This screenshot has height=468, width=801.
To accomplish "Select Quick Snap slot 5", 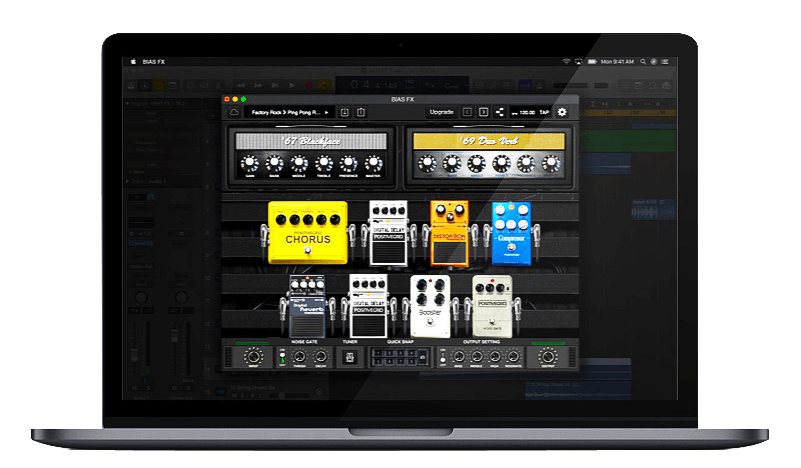I will tap(379, 361).
